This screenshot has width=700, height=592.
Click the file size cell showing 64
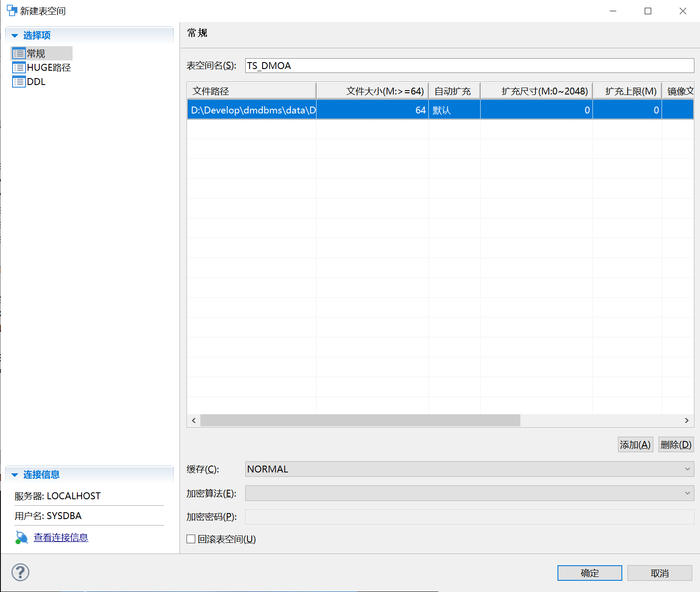pyautogui.click(x=372, y=110)
